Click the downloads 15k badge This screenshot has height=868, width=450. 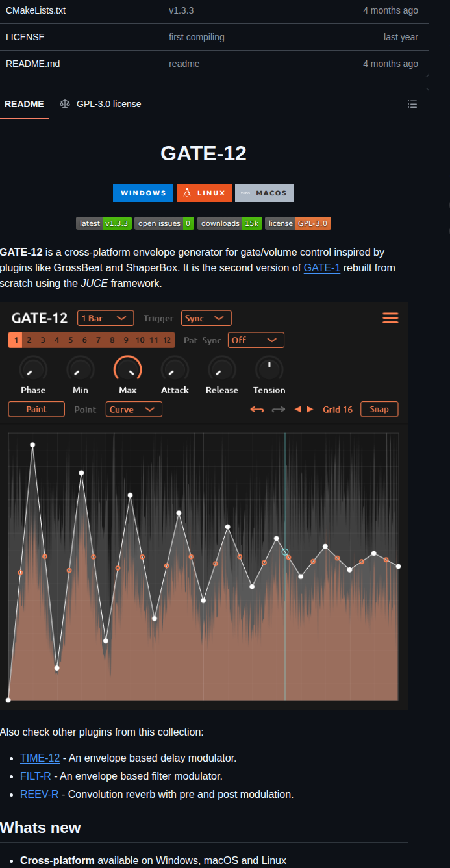point(230,223)
